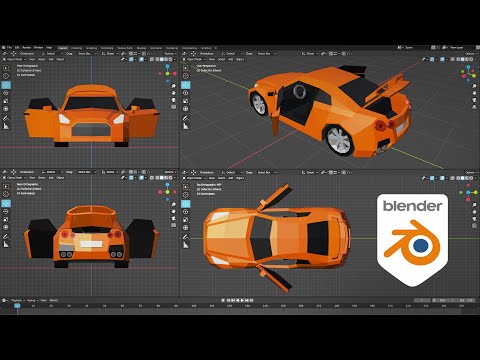The image size is (480, 360).
Task: Toggle perspective/orthographic in User Perspective viewport
Action: [x=474, y=107]
